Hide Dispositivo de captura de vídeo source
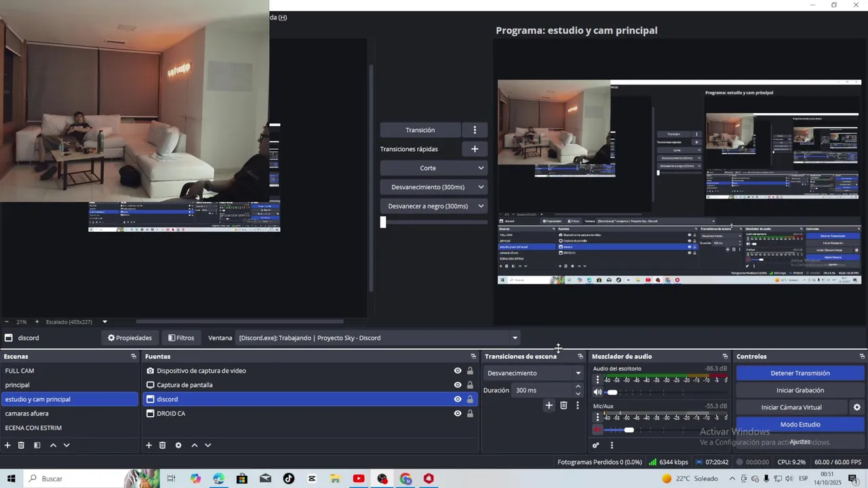Viewport: 868px width, 488px height. [x=458, y=371]
